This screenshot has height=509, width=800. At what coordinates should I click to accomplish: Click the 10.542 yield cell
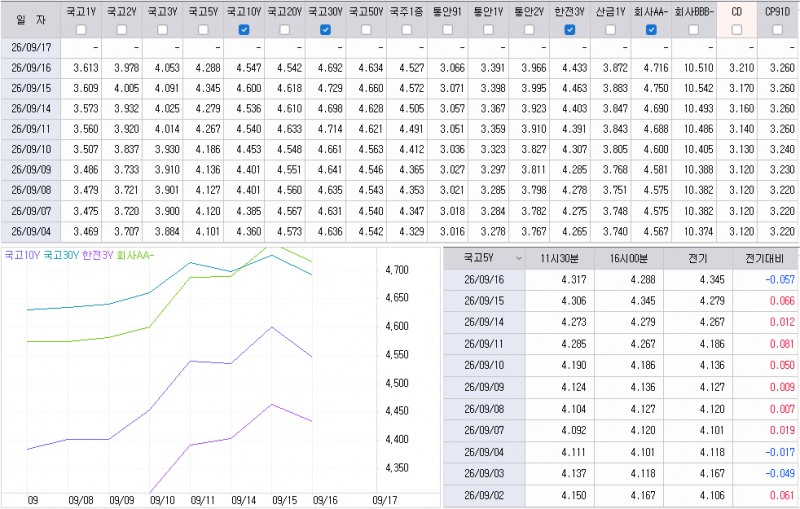pyautogui.click(x=699, y=88)
